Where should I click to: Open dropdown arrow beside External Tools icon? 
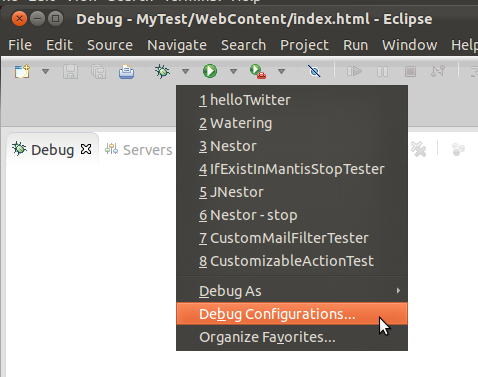[x=282, y=71]
